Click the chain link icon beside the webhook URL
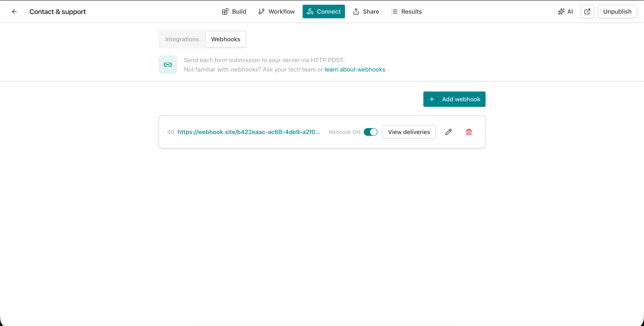The image size is (644, 326). pyautogui.click(x=171, y=132)
